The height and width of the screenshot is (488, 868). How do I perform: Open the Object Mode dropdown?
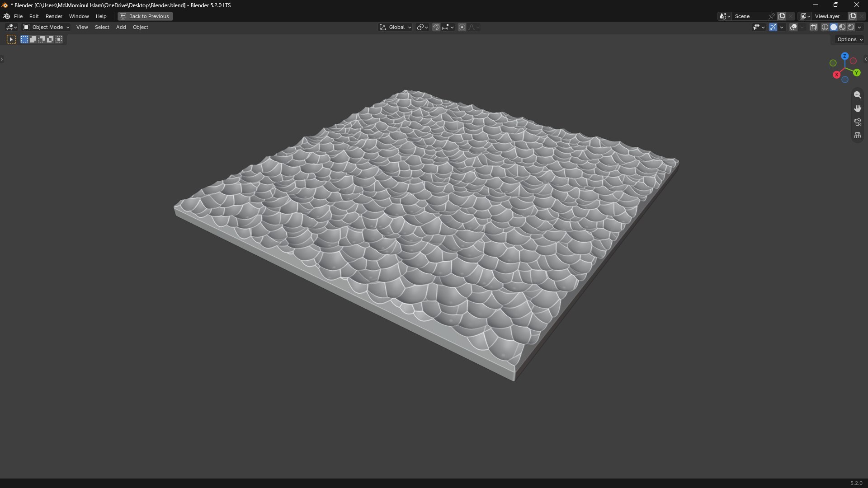point(46,28)
